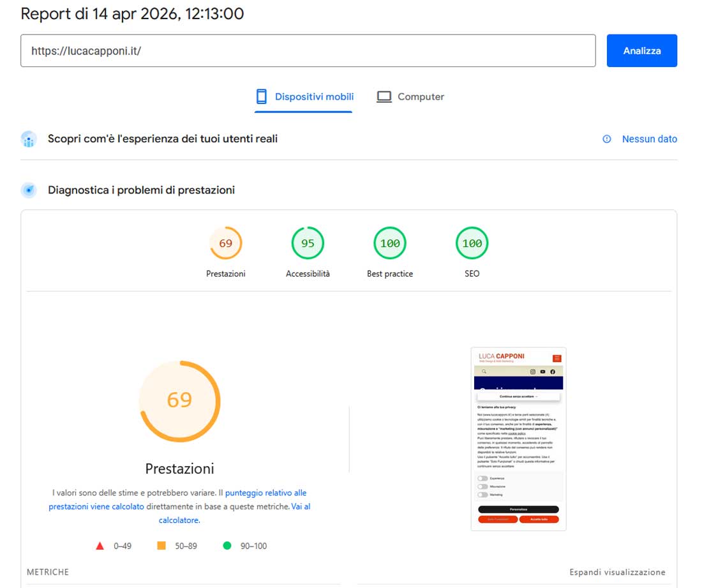Click the Instagram icon in the page preview
Viewport: 702px width, 588px height.
(532, 372)
